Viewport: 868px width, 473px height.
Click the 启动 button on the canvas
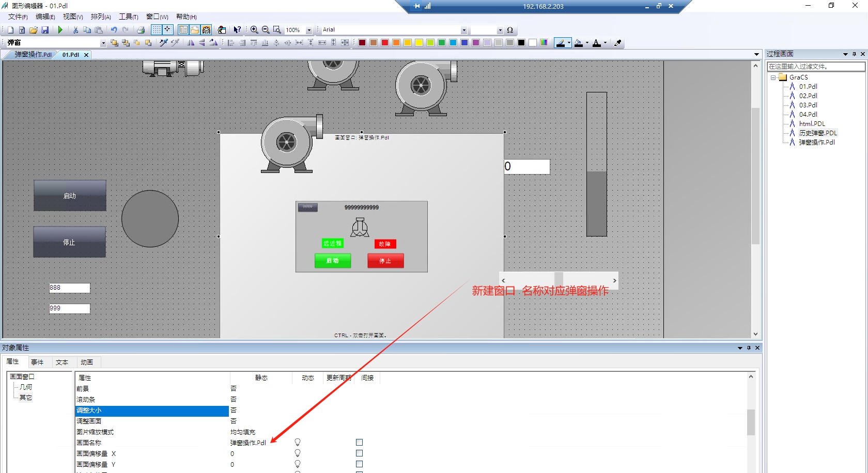[70, 196]
